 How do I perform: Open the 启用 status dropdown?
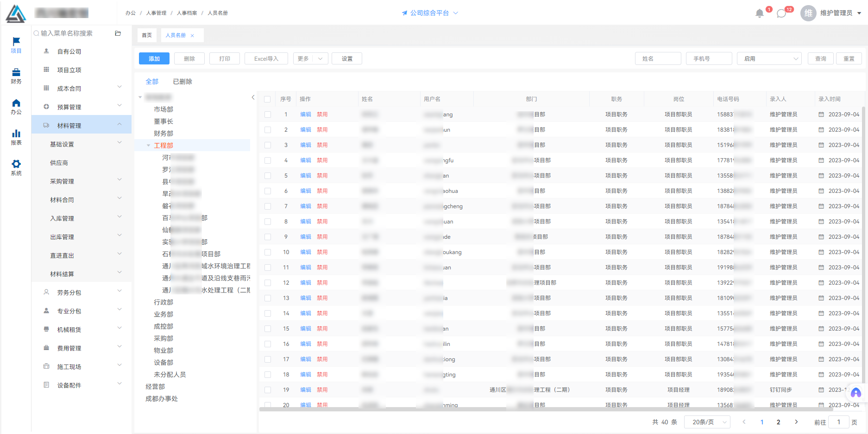coord(769,58)
